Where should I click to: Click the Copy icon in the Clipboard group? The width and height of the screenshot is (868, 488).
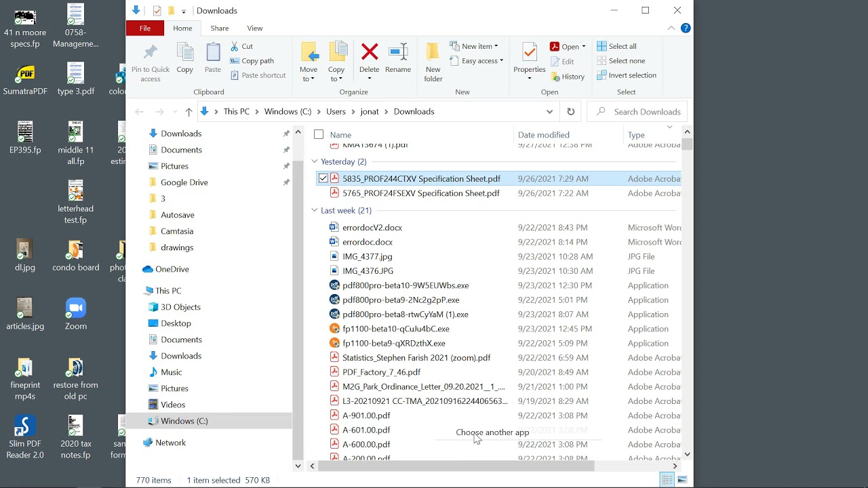pos(184,58)
